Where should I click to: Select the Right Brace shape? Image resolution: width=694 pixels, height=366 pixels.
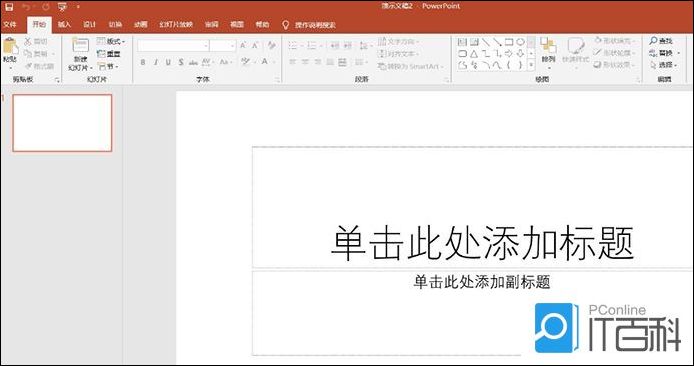pyautogui.click(x=520, y=65)
